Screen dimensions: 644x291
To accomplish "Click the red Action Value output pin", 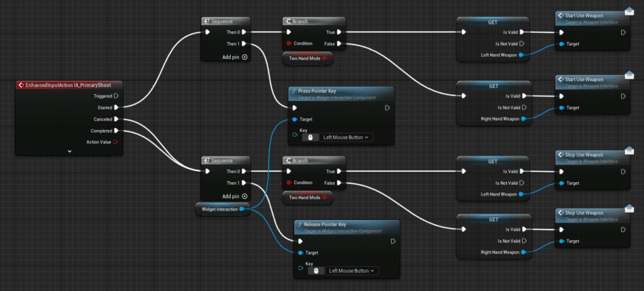I will coord(116,142).
